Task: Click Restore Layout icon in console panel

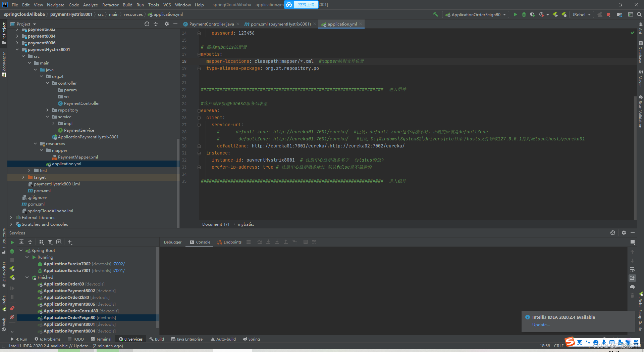Action: [x=633, y=242]
